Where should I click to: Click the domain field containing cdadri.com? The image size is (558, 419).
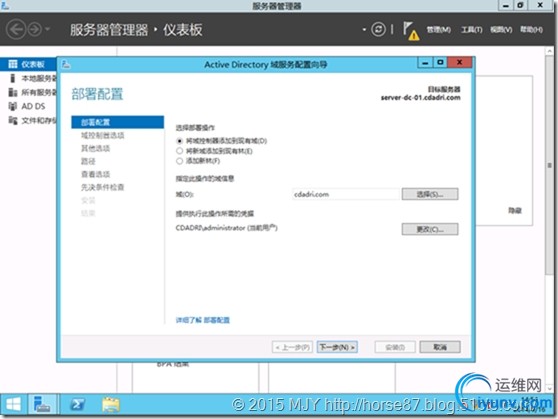(x=345, y=194)
